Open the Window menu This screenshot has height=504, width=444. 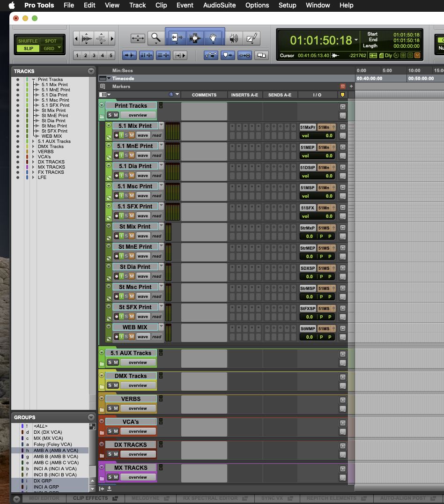point(318,5)
